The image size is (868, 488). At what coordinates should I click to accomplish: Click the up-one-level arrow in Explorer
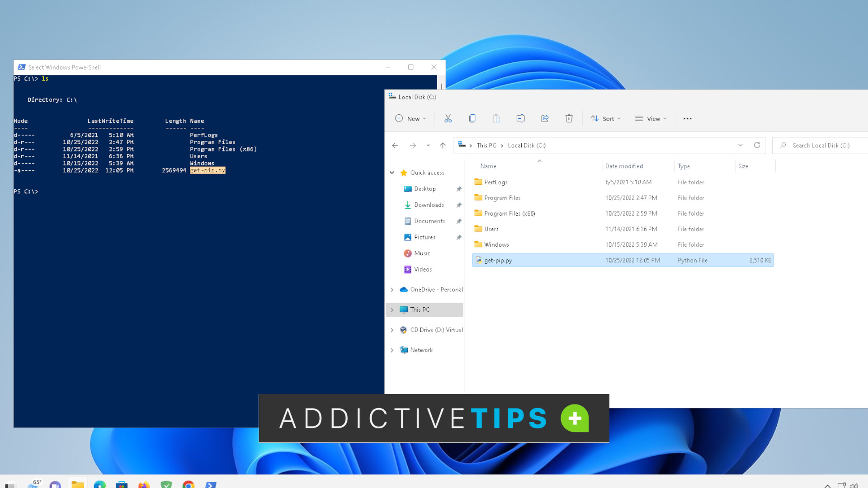point(443,145)
